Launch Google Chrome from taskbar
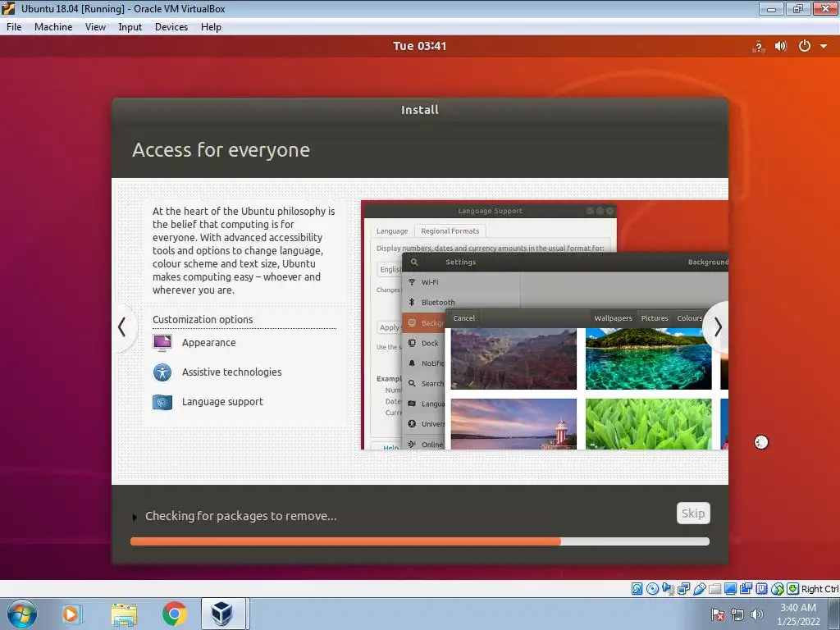840x630 pixels. (175, 614)
